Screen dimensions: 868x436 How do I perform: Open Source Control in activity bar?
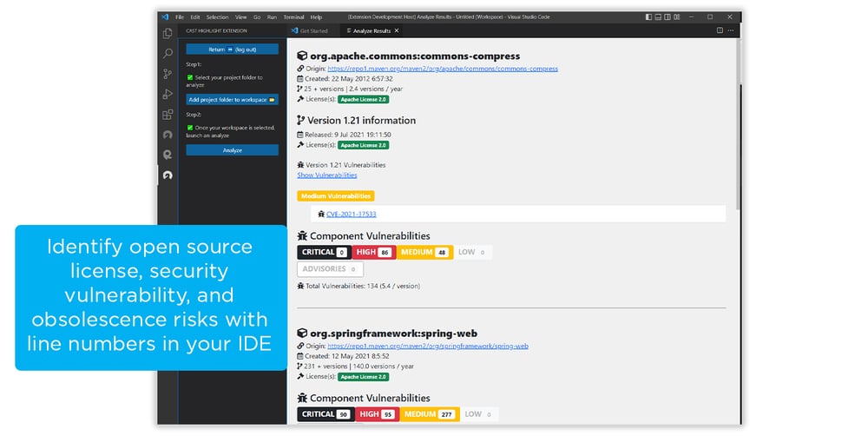click(168, 74)
